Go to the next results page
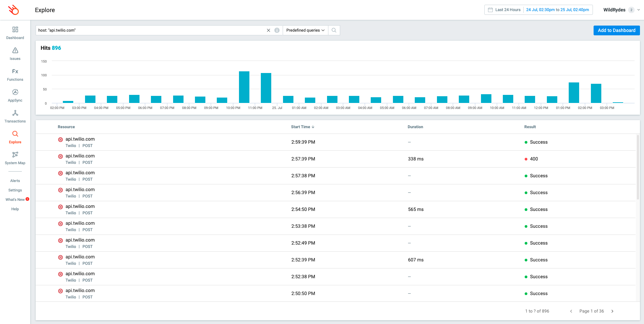The height and width of the screenshot is (324, 644). 612,311
